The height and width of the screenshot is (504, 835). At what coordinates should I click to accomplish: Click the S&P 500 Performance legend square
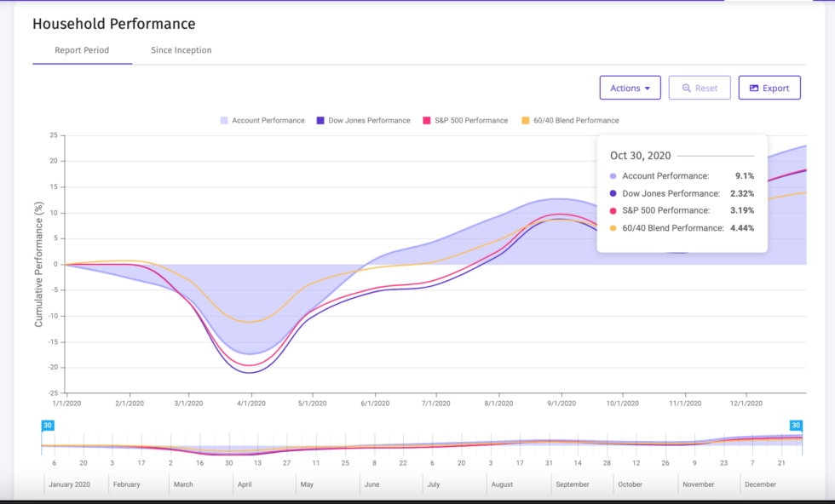click(x=425, y=120)
